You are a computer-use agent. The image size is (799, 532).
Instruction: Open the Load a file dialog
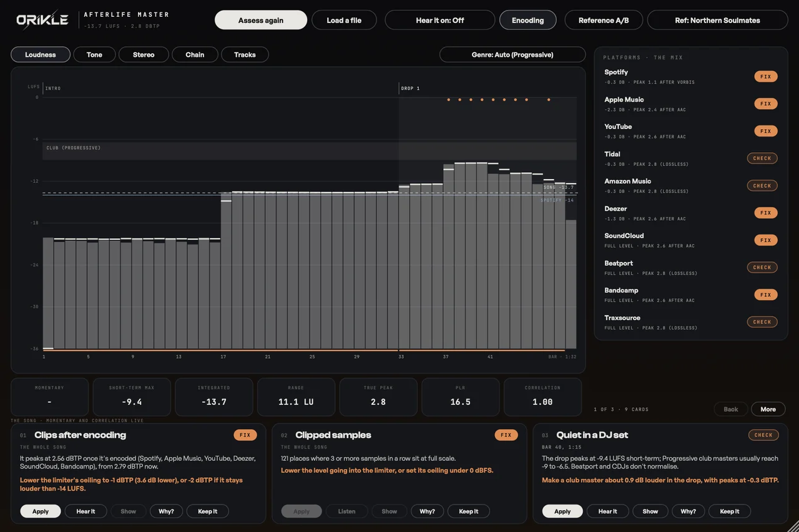pos(344,20)
